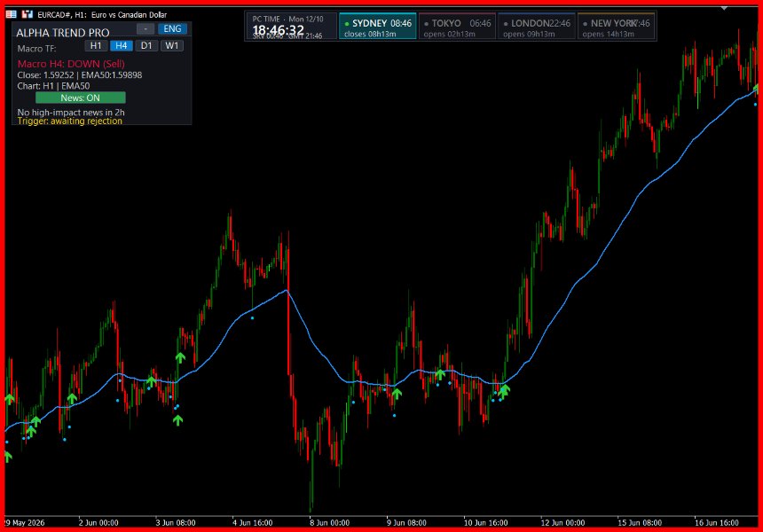Minimize the Alpha Trend Pro panel with the dash button

click(x=146, y=28)
